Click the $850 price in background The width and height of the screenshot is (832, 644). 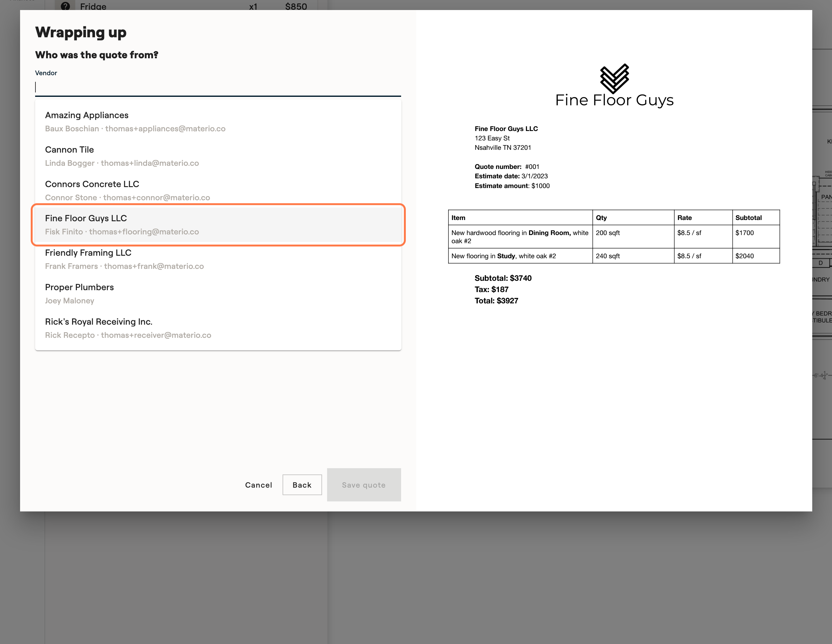pyautogui.click(x=296, y=7)
